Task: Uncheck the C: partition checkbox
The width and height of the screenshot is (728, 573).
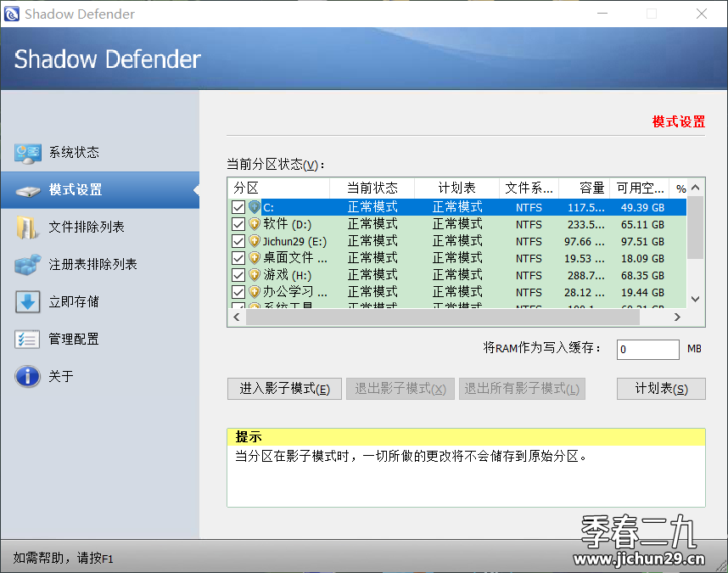Action: [238, 207]
